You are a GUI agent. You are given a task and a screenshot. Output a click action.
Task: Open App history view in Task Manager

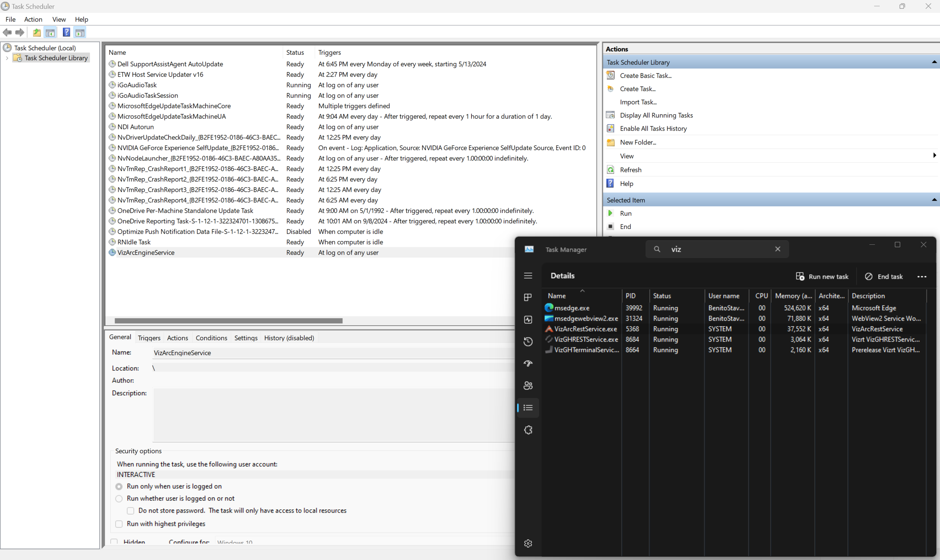click(x=528, y=341)
